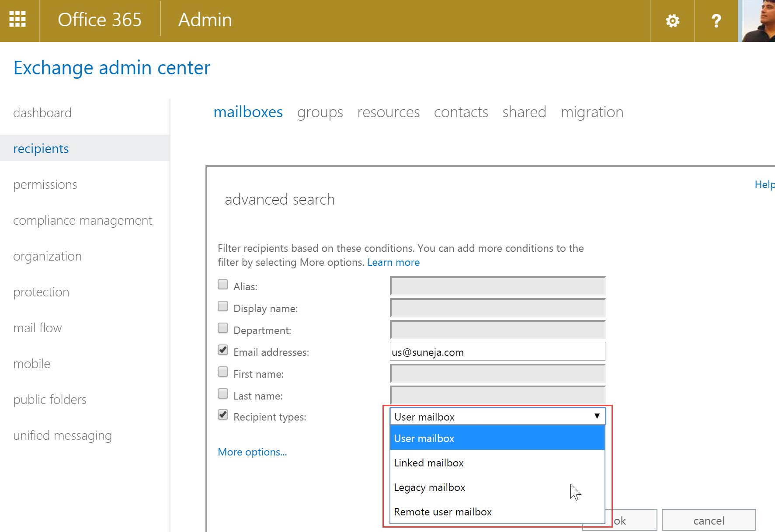Screen dimensions: 775x532
Task: Enable the Alias filter checkbox
Action: coord(223,285)
